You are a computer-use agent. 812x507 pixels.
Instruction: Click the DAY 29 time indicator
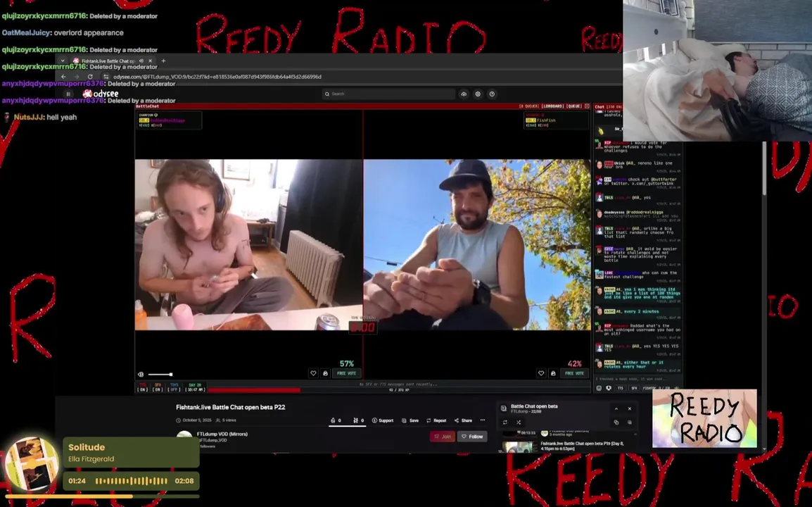point(195,387)
